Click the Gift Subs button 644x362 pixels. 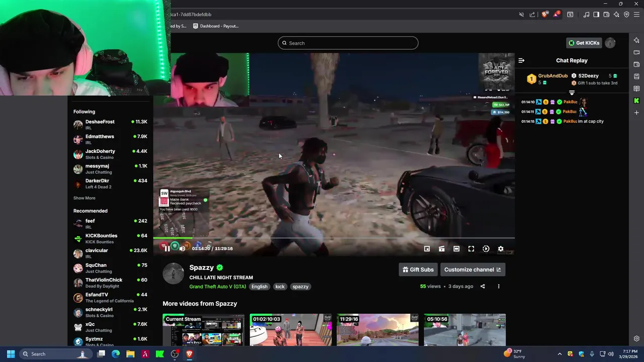pos(418,269)
